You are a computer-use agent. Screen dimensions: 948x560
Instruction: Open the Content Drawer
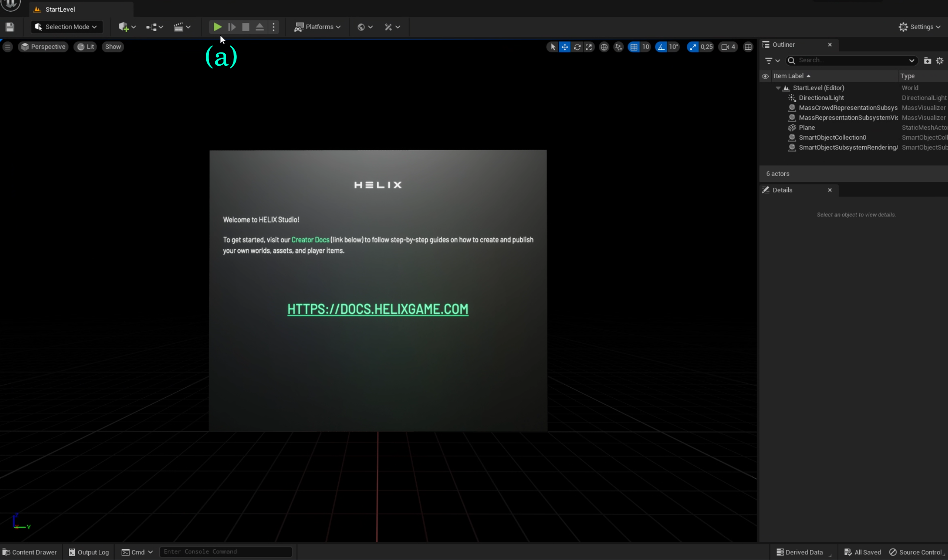(30, 552)
